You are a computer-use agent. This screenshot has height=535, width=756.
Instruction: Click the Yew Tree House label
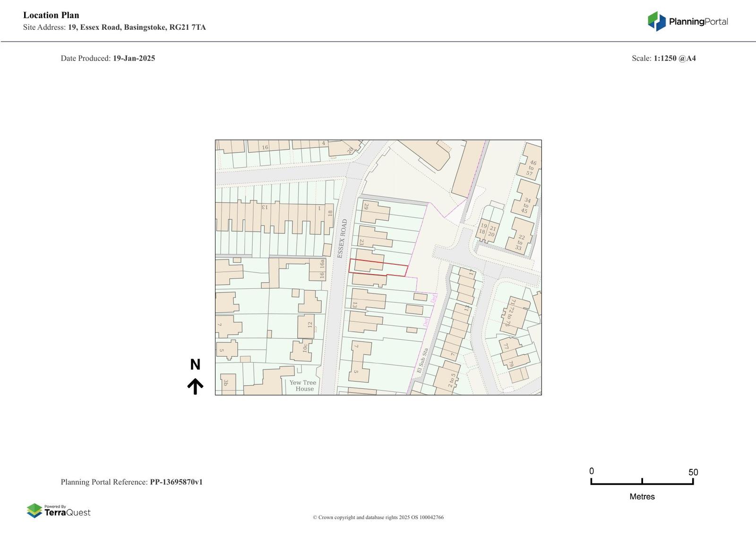coord(303,386)
